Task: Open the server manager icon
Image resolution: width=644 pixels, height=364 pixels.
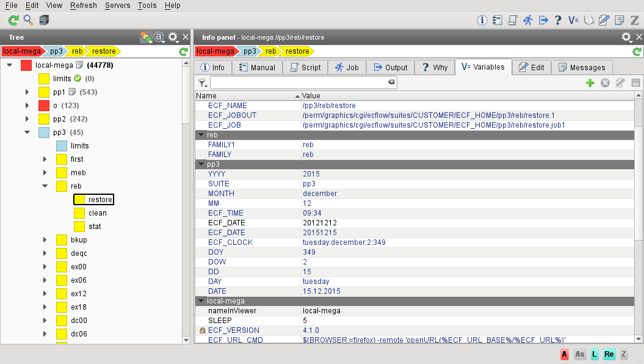Action: point(43,20)
